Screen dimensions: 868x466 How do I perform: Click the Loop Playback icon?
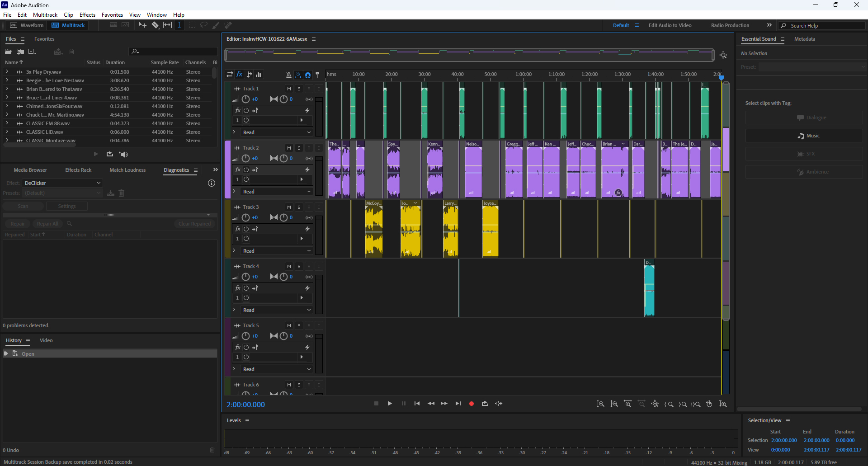tap(485, 404)
